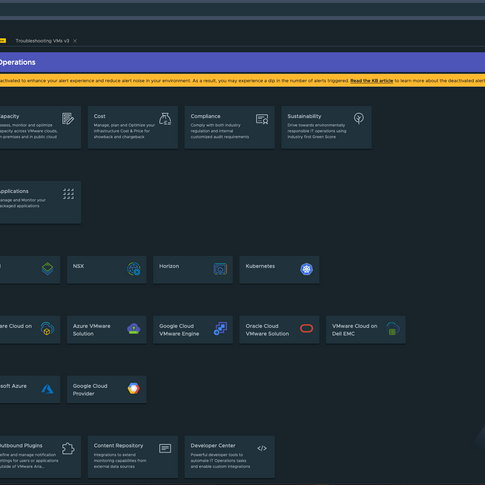The height and width of the screenshot is (485, 485).
Task: Click the soft Azure tile label
Action: (13, 386)
